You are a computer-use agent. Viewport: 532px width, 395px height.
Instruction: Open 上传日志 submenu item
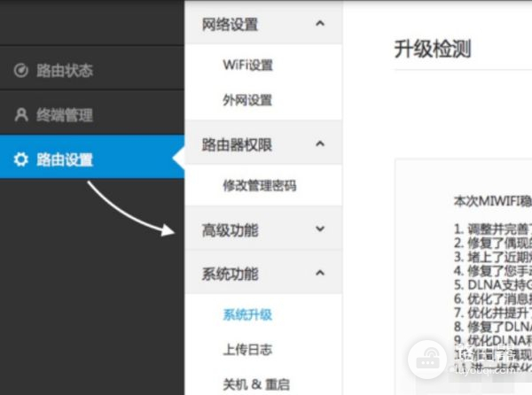click(247, 350)
